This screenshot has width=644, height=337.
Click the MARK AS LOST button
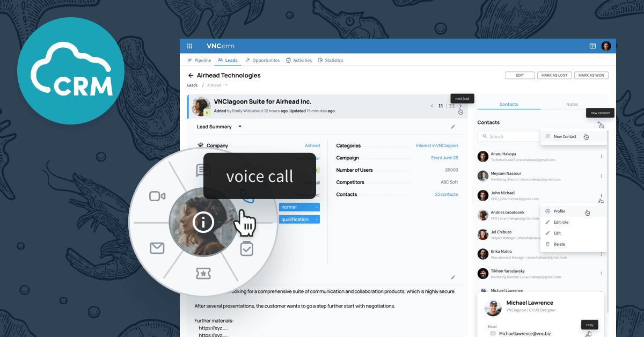point(554,76)
